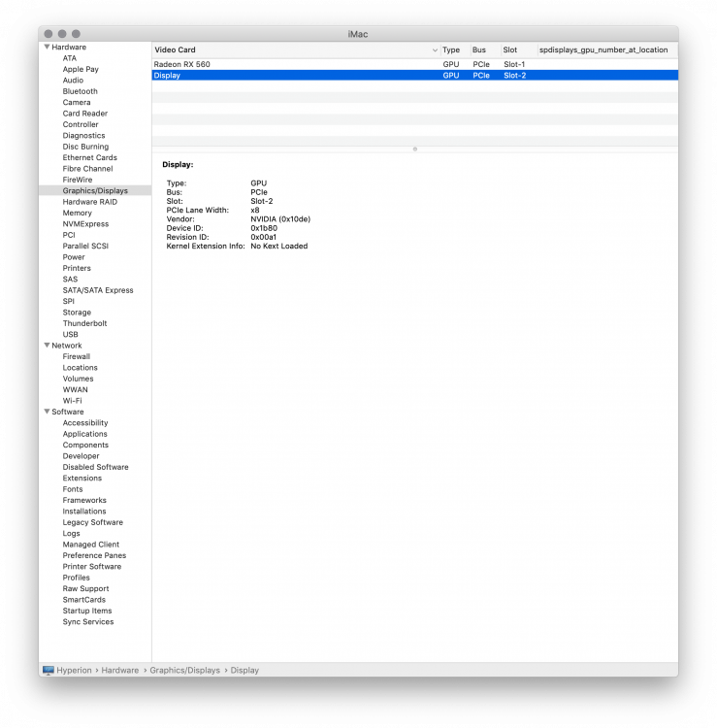Select Thunderbolt in the sidebar
The width and height of the screenshot is (717, 728).
coord(85,323)
